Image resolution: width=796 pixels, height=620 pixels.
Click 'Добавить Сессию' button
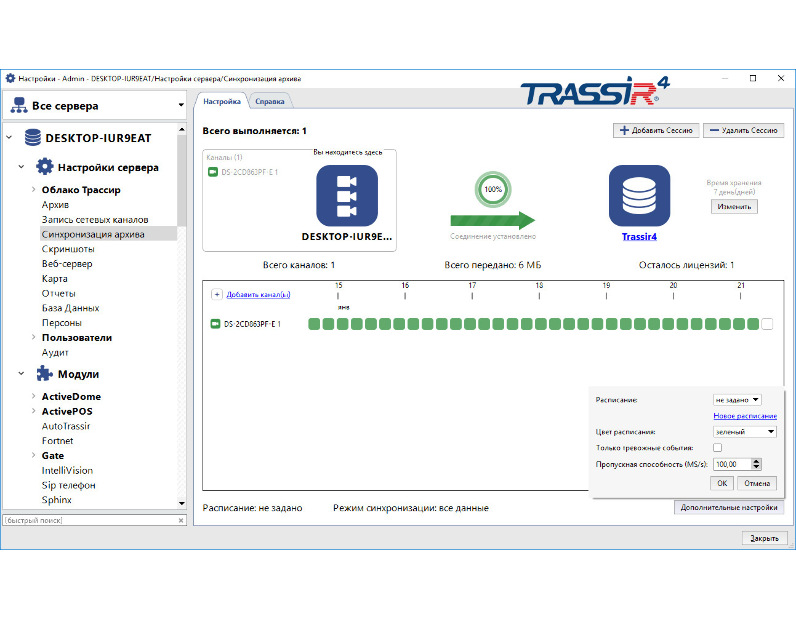(656, 130)
